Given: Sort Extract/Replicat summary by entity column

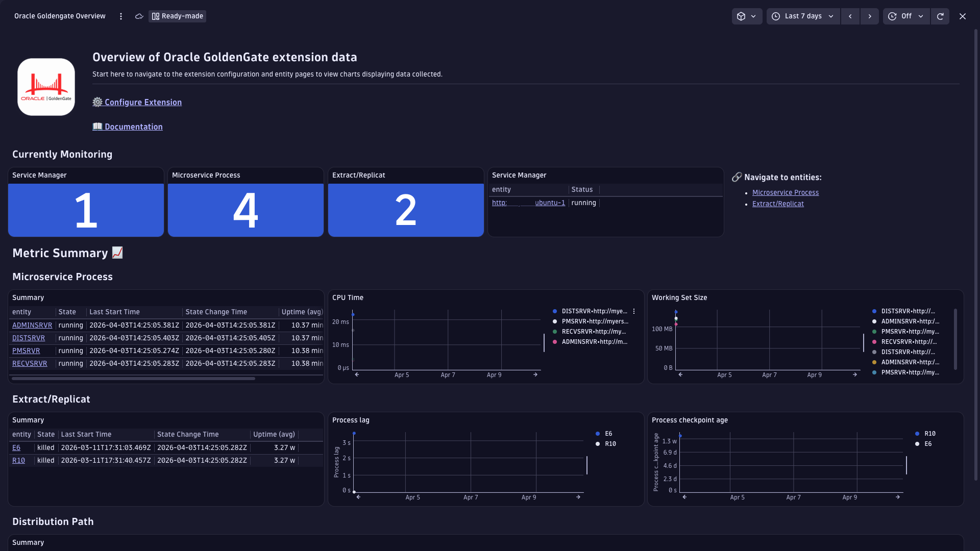Looking at the screenshot, I should click(x=21, y=434).
